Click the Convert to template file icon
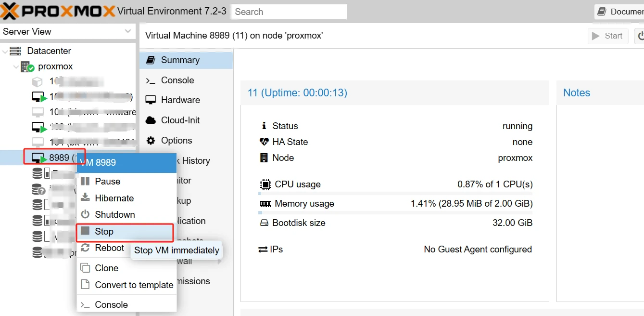Image resolution: width=644 pixels, height=316 pixels. coord(85,284)
